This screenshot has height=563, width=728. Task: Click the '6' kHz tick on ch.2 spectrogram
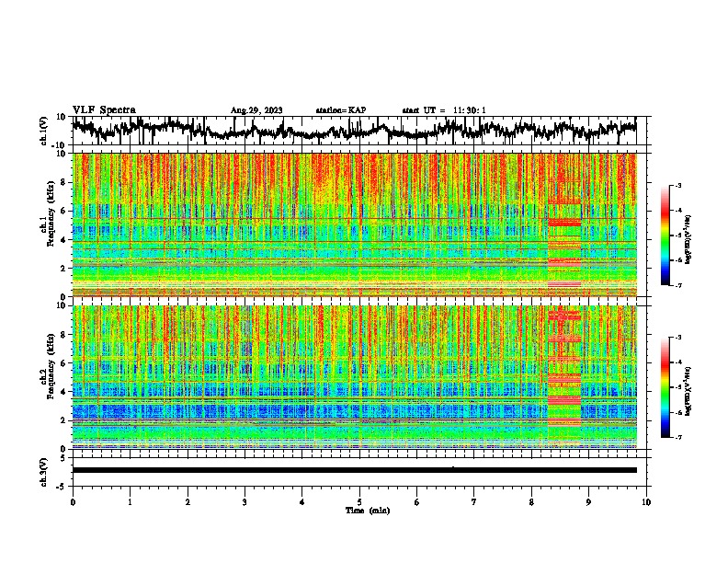click(64, 363)
